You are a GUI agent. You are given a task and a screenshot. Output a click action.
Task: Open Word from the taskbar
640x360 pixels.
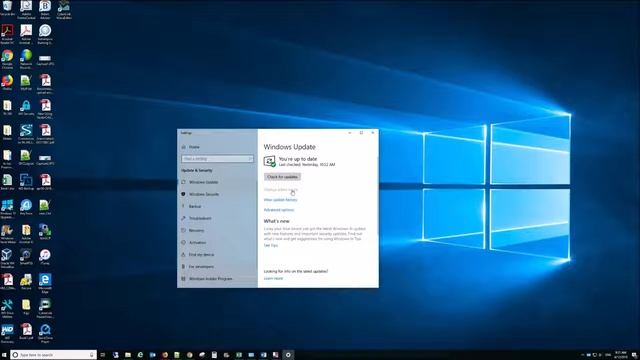coord(264,355)
